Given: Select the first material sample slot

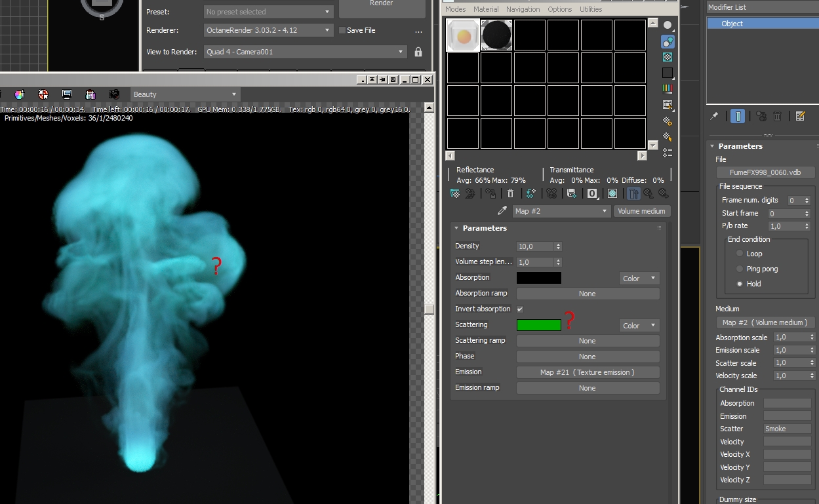Looking at the screenshot, I should coord(463,35).
